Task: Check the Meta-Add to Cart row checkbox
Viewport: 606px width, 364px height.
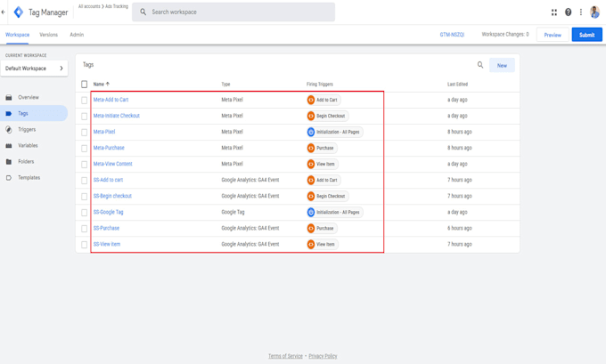Action: tap(85, 101)
